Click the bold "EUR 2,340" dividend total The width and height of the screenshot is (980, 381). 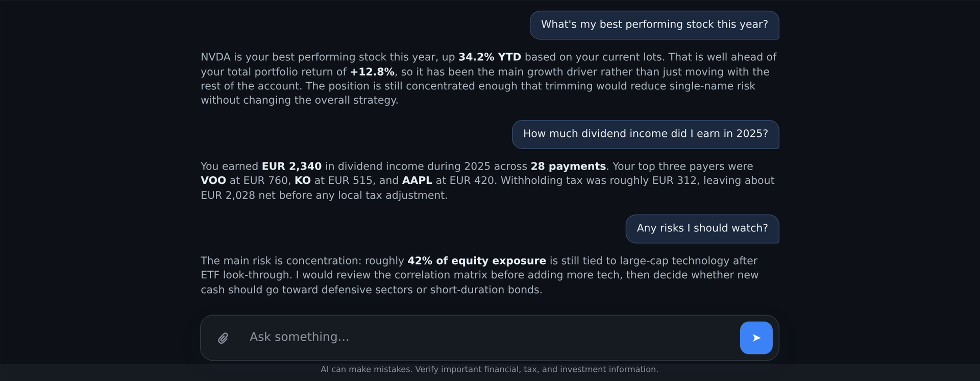(x=291, y=166)
